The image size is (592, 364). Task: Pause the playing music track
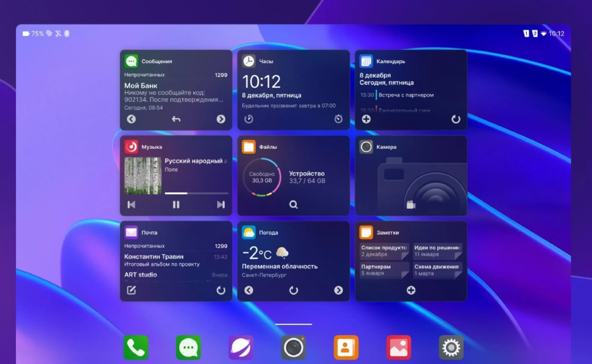tap(176, 205)
